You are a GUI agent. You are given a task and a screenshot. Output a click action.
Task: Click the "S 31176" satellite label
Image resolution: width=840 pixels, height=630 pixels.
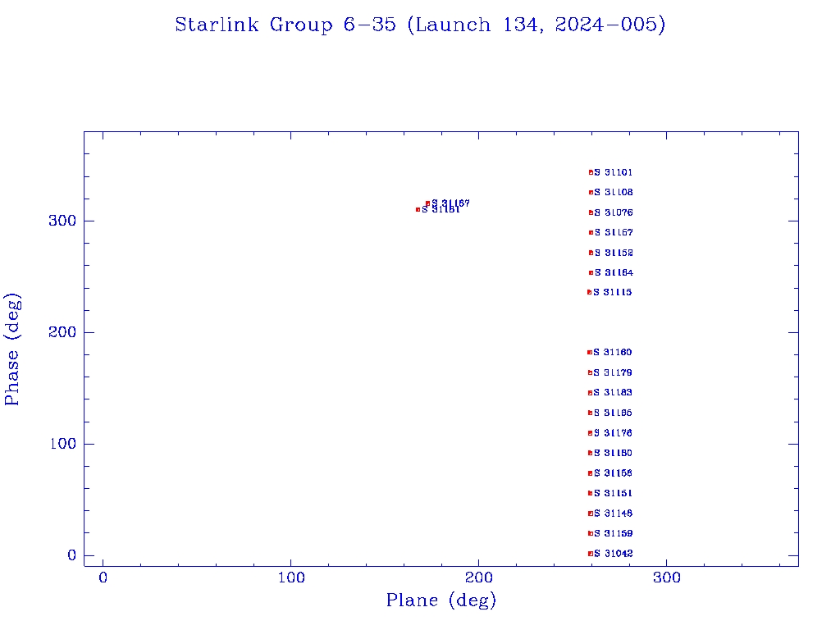tap(613, 433)
